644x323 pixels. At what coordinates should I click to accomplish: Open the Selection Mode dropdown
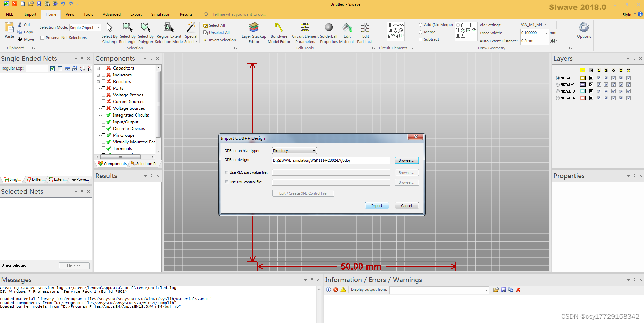tap(98, 28)
